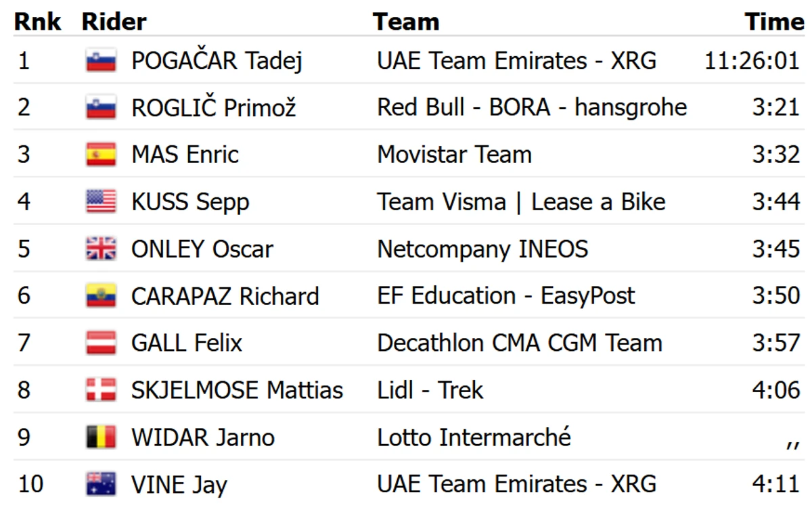Open the Movistar Team page
The height and width of the screenshot is (505, 812).
click(x=454, y=155)
